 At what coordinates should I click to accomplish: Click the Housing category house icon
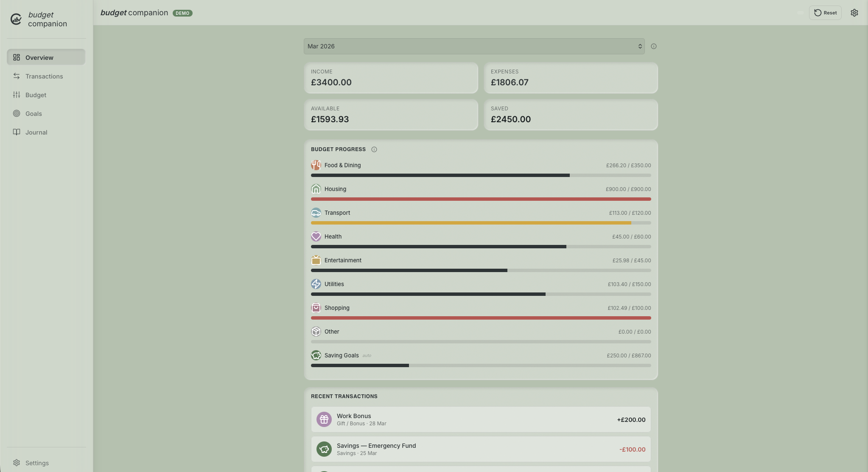coord(316,189)
